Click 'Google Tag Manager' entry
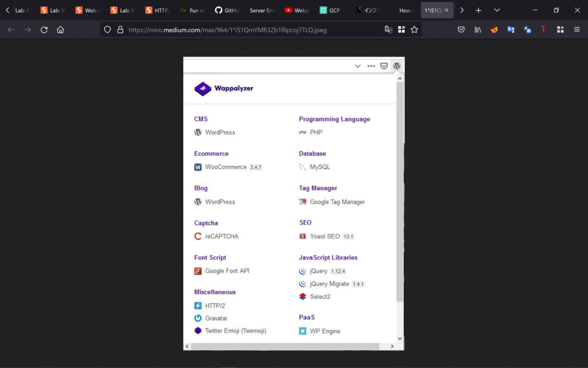 pos(337,202)
